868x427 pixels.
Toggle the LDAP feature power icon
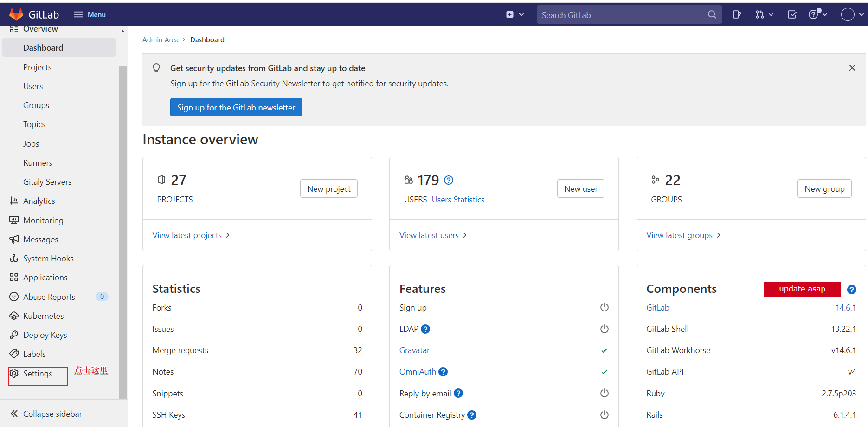coord(604,329)
